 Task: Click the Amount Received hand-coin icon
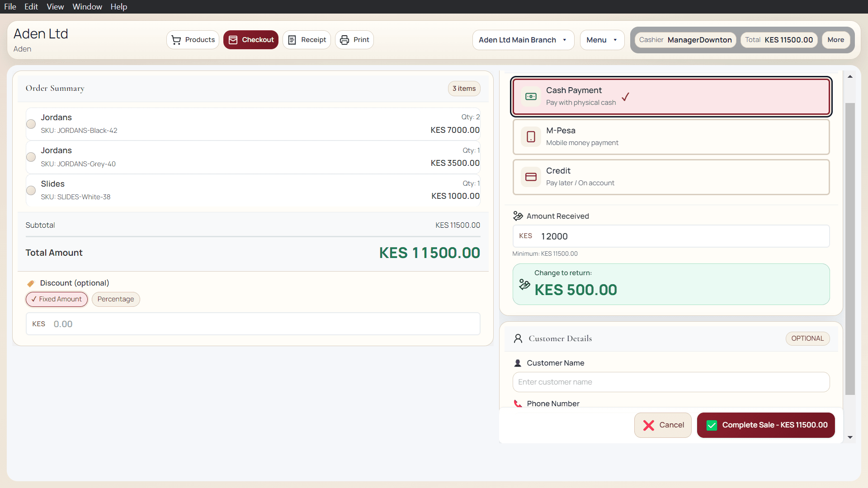pyautogui.click(x=518, y=216)
